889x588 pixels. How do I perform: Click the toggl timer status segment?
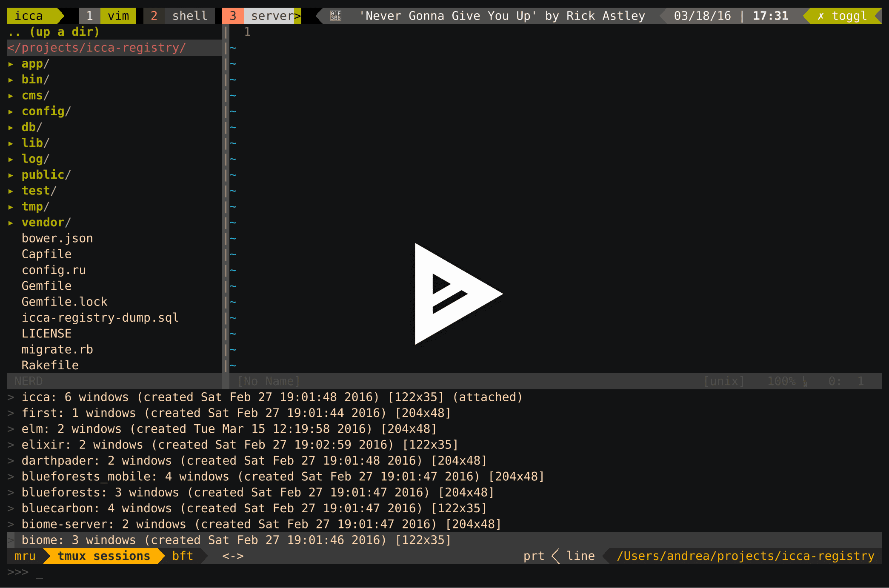point(843,16)
